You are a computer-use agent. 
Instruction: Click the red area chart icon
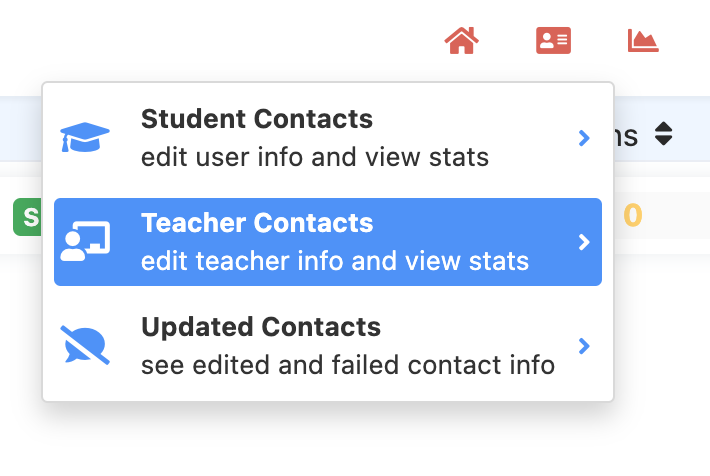tap(643, 41)
